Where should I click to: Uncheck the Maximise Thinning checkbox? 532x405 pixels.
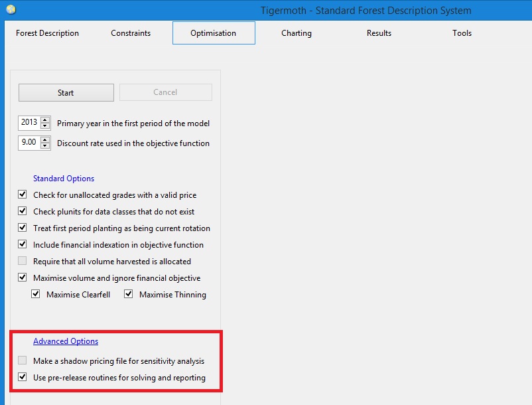(128, 294)
